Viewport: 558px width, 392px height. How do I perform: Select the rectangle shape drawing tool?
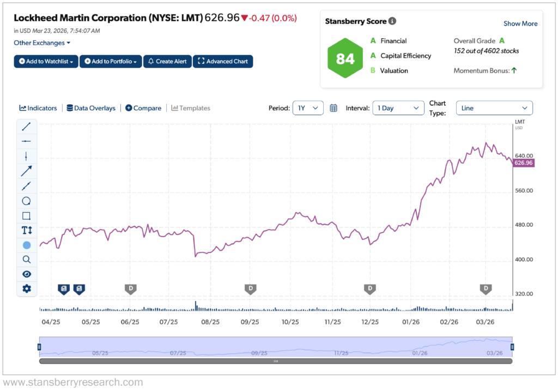(26, 215)
